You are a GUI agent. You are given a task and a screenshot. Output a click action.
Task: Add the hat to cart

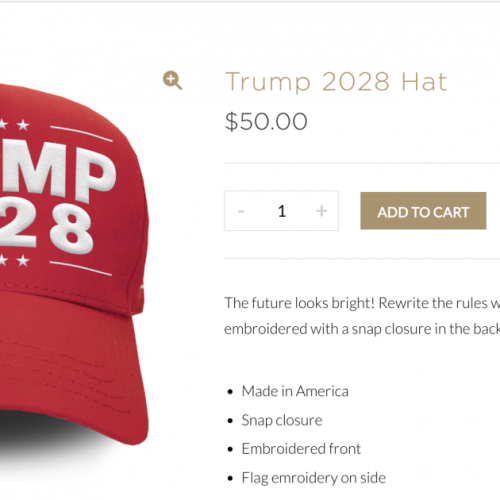(423, 211)
